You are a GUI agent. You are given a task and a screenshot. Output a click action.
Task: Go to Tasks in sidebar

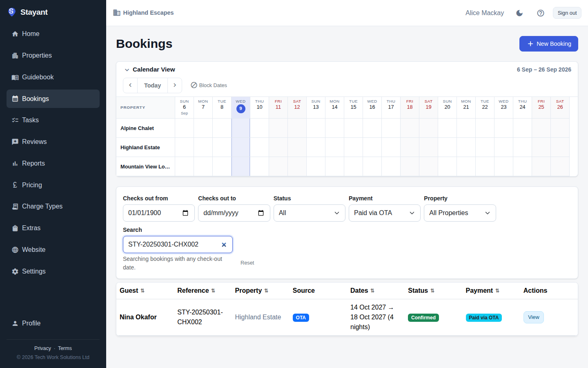(53, 120)
